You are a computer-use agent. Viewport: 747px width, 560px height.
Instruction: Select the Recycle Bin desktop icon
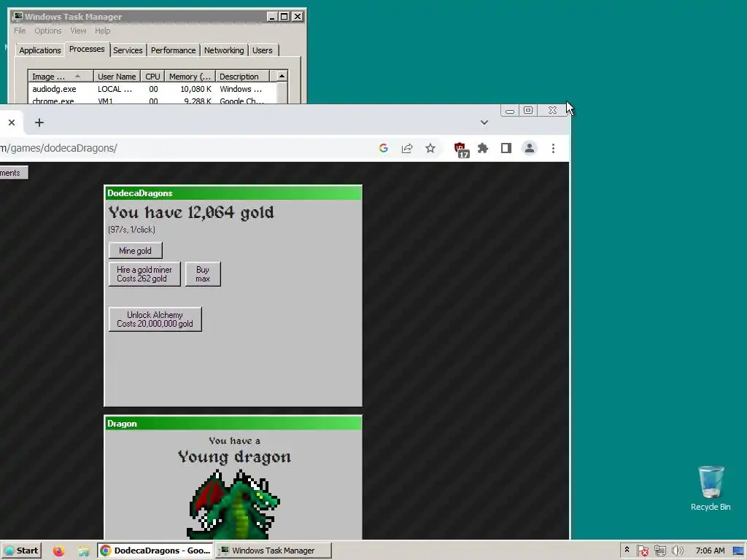(711, 489)
